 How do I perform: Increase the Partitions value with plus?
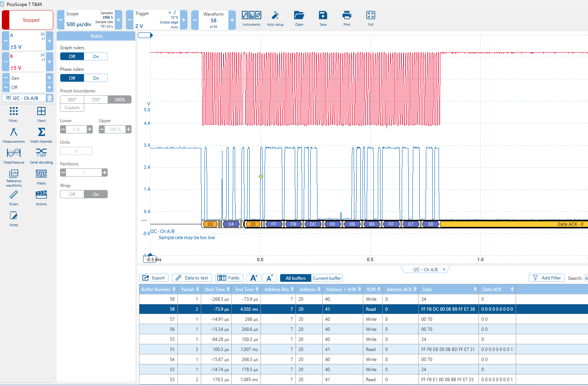point(105,173)
